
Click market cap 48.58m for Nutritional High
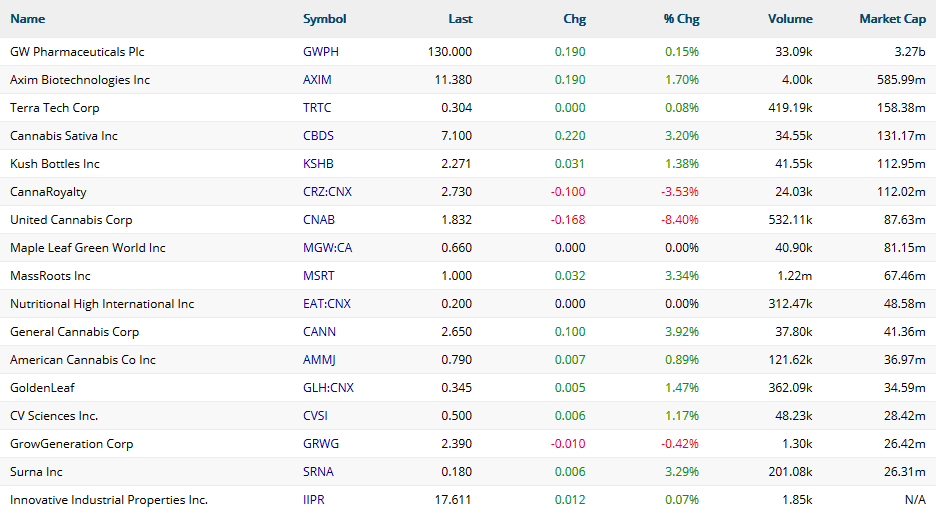point(905,305)
